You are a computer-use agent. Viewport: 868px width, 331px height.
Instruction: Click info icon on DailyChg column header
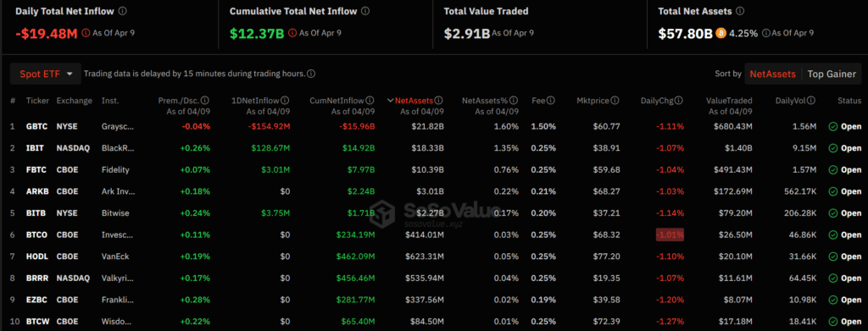[679, 101]
